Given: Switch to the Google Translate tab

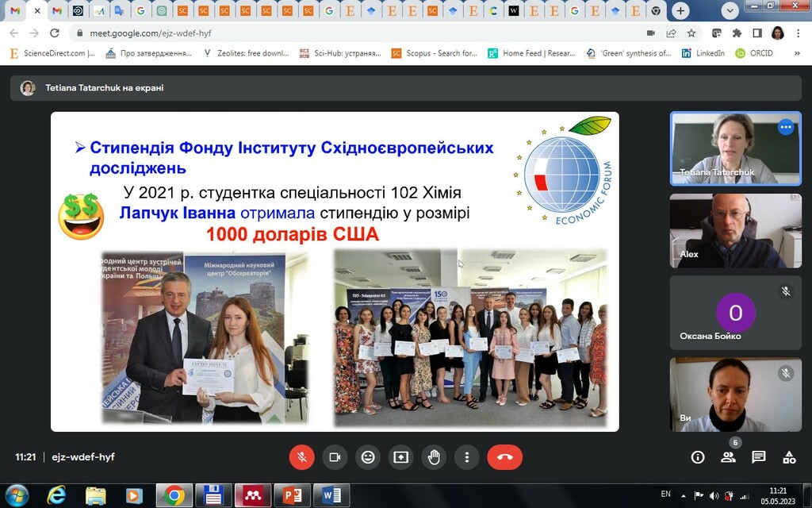Looking at the screenshot, I should (x=120, y=10).
